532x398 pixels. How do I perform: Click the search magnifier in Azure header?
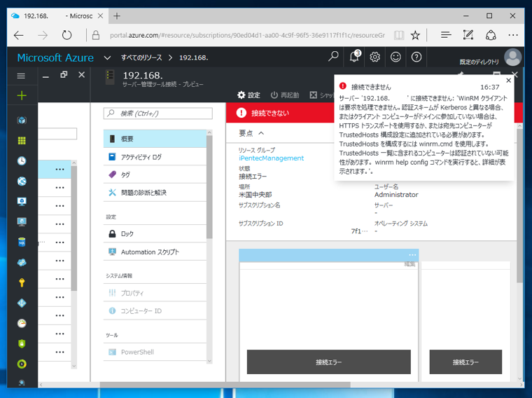[333, 56]
